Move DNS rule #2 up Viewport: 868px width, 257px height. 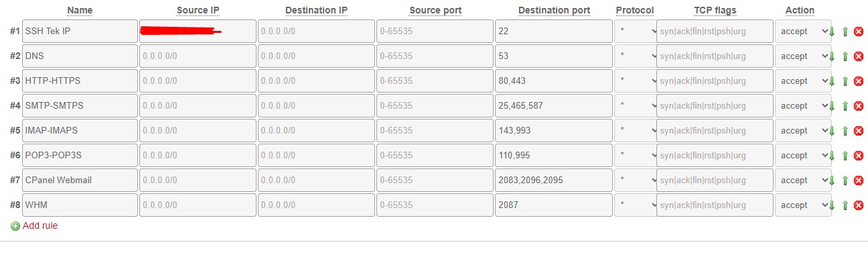coord(845,56)
